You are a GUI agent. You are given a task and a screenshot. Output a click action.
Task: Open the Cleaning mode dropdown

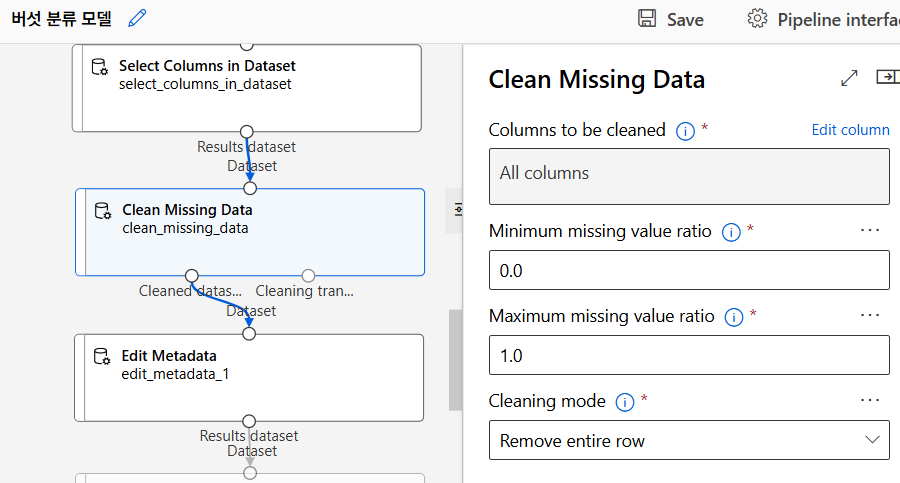coord(689,440)
